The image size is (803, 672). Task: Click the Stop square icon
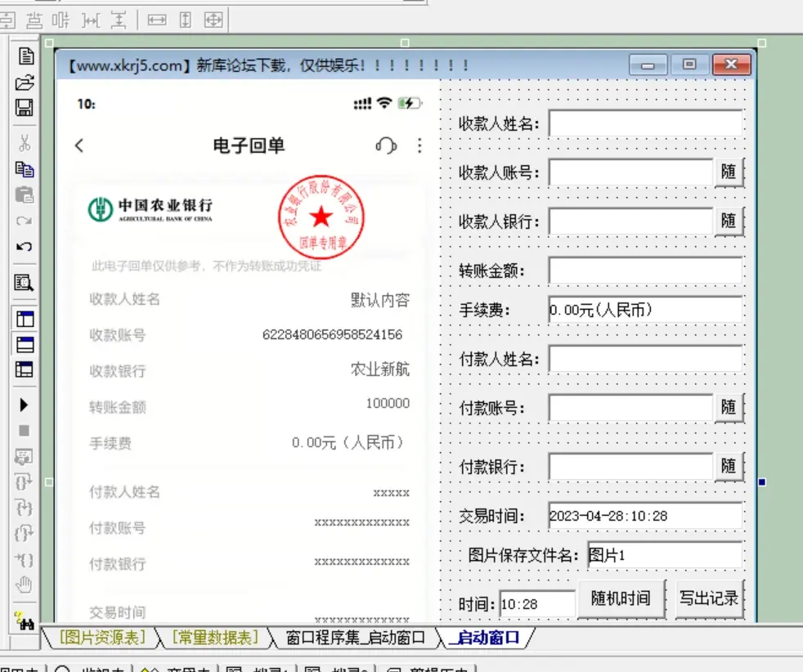pos(24,431)
